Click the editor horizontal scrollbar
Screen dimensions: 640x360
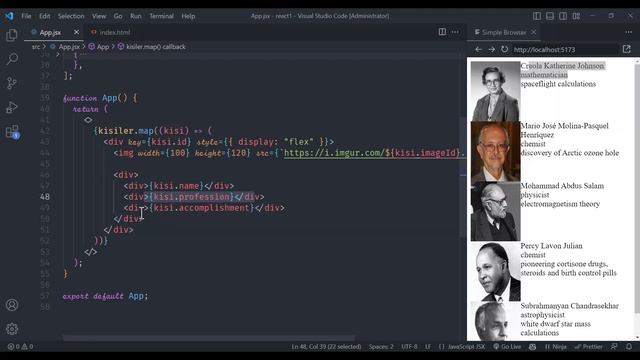pos(209,338)
